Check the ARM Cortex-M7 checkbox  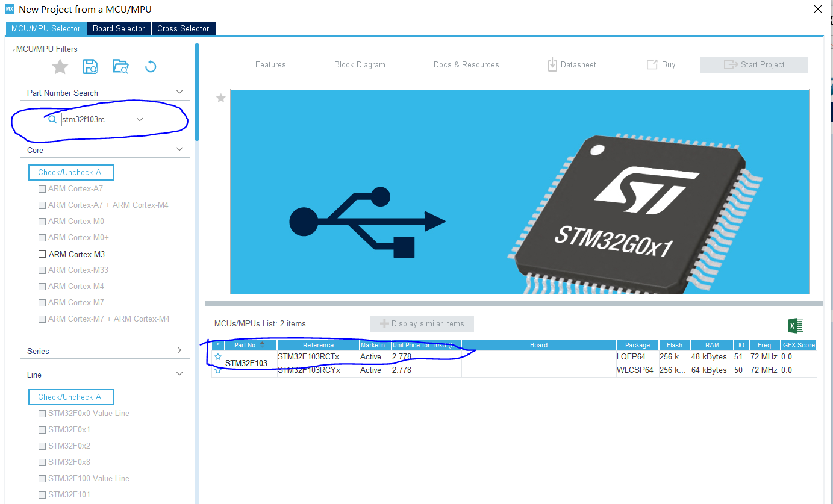click(42, 302)
